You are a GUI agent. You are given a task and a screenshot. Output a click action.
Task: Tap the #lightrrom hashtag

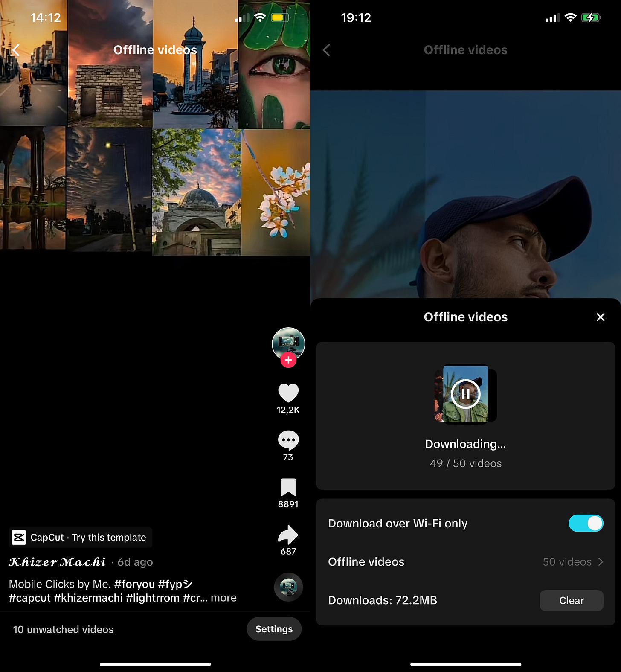tap(153, 598)
